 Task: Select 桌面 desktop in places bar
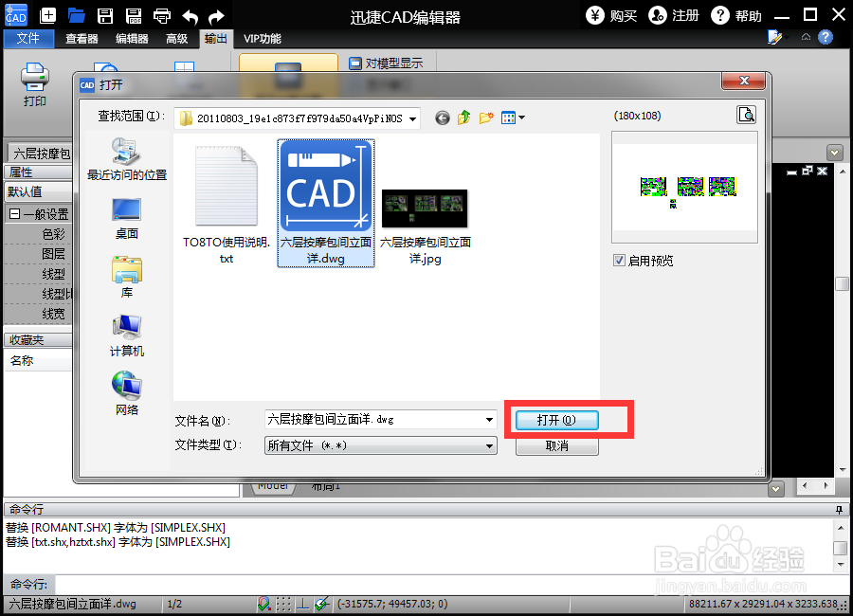127,219
